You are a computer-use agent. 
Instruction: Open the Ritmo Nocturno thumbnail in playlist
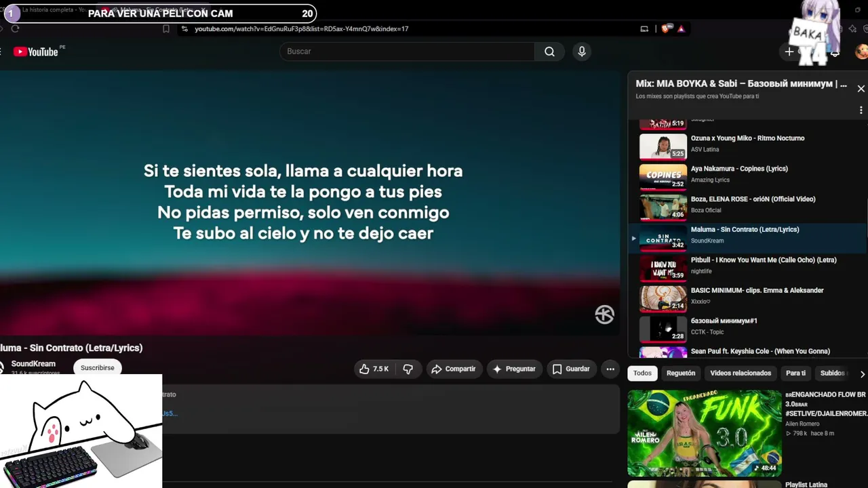pos(663,146)
